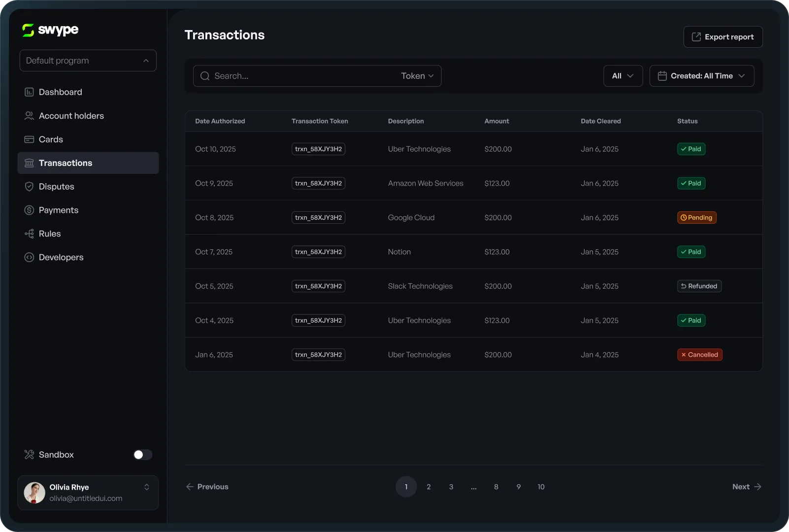Open the Default program dropdown
This screenshot has height=532, width=789.
pyautogui.click(x=88, y=61)
